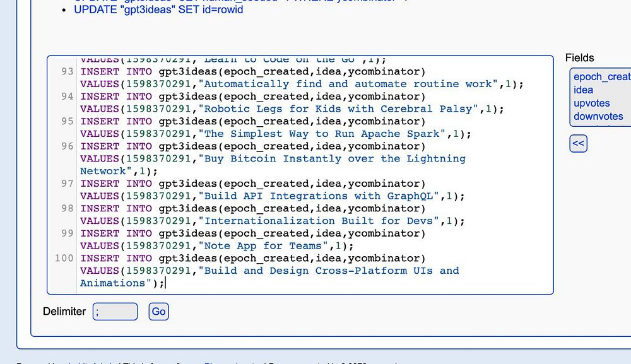
Task: Click the "Robotic Legs for Kids with Cerebral Palsy" string
Action: (x=338, y=109)
